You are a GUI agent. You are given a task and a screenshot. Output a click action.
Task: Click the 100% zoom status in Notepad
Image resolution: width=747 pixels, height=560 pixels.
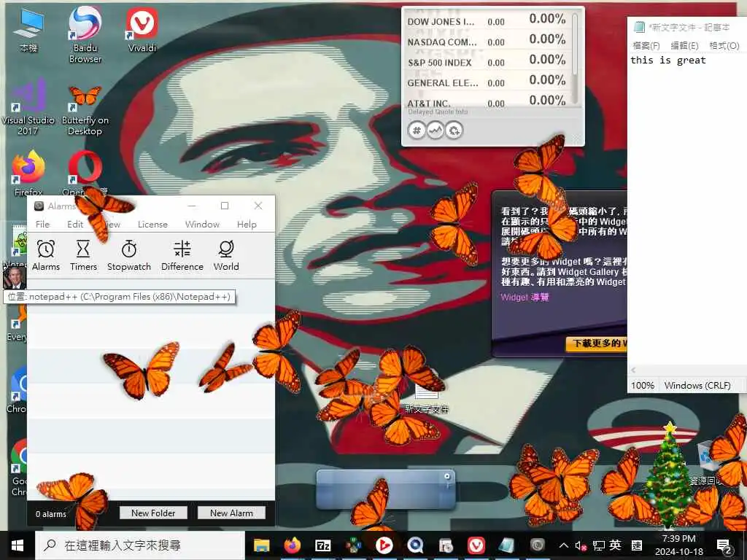click(643, 385)
